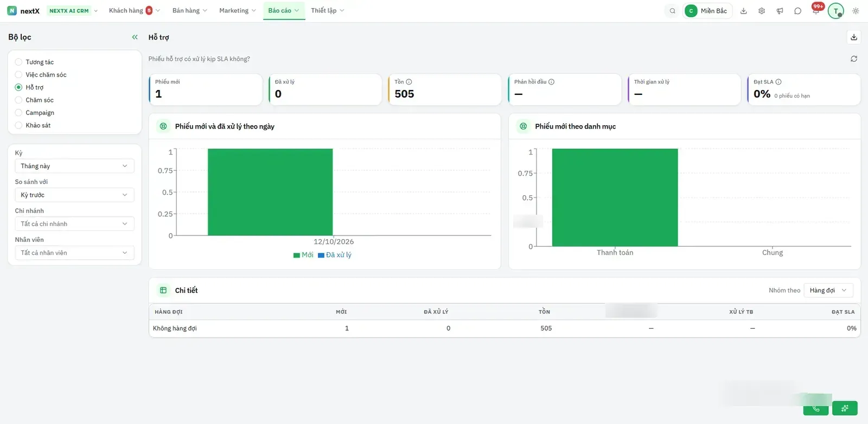
Task: Refresh the Hỗ trợ report data
Action: (854, 59)
